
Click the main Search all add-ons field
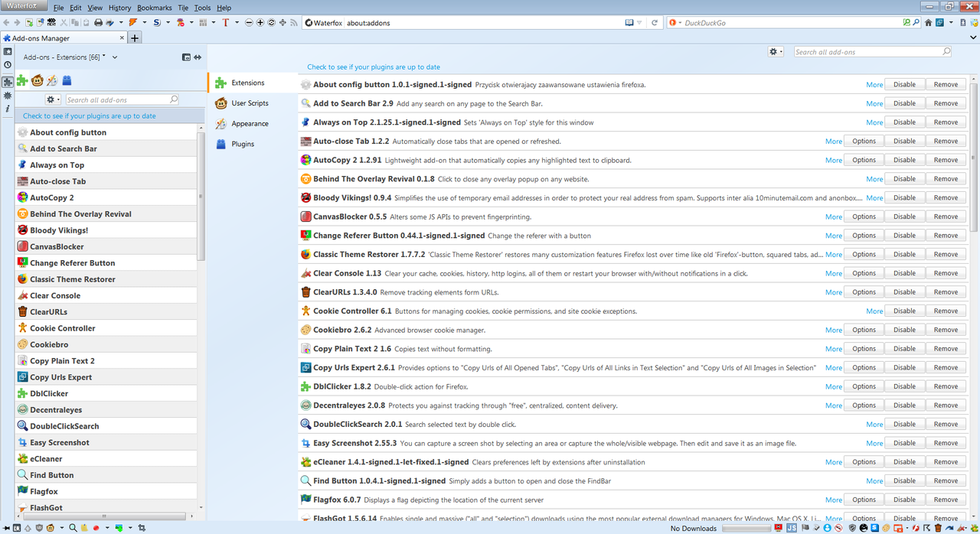pyautogui.click(x=872, y=51)
